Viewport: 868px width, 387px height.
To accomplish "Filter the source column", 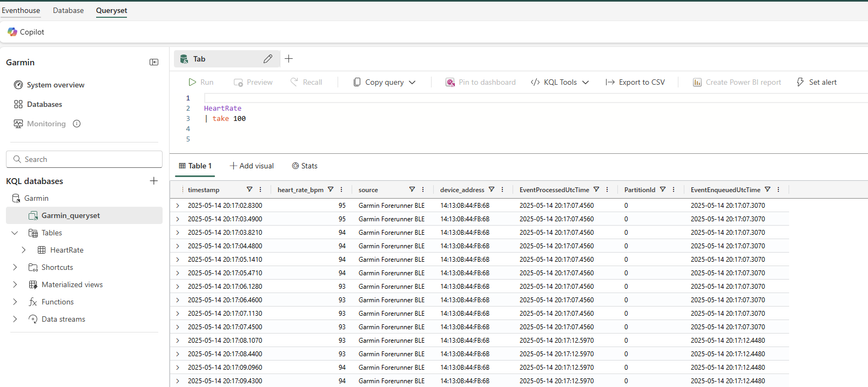I will coord(412,189).
